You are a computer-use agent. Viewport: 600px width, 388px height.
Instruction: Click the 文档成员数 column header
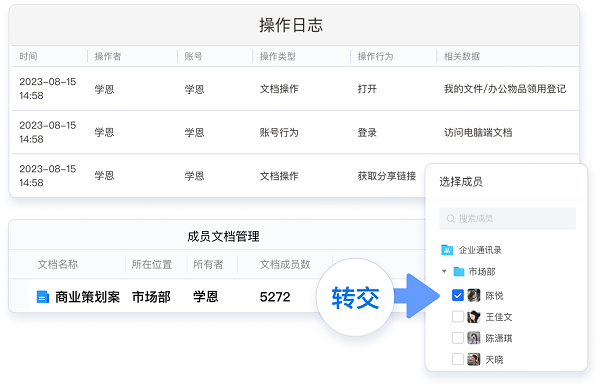285,264
